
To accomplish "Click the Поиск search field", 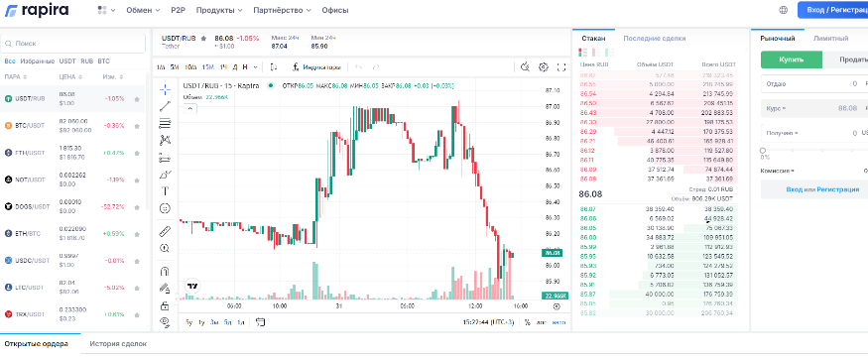I will 73,44.
